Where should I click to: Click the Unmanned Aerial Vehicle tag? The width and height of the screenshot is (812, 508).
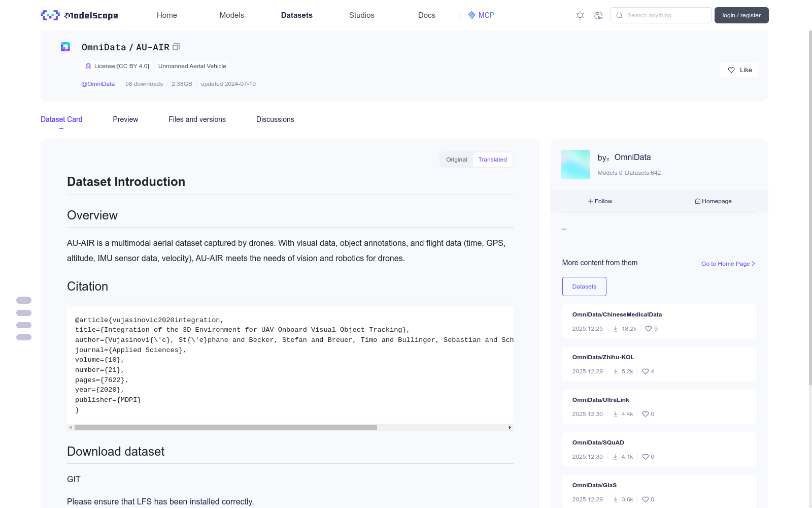tap(192, 66)
